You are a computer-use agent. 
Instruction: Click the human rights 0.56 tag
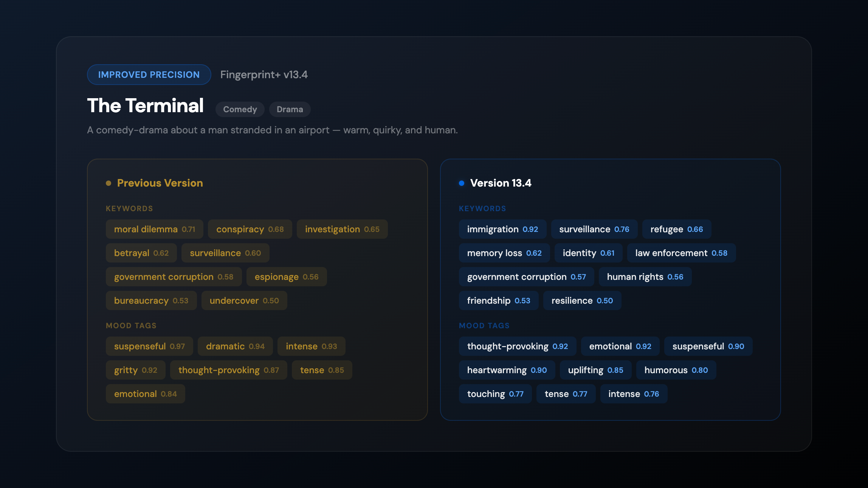pos(645,277)
